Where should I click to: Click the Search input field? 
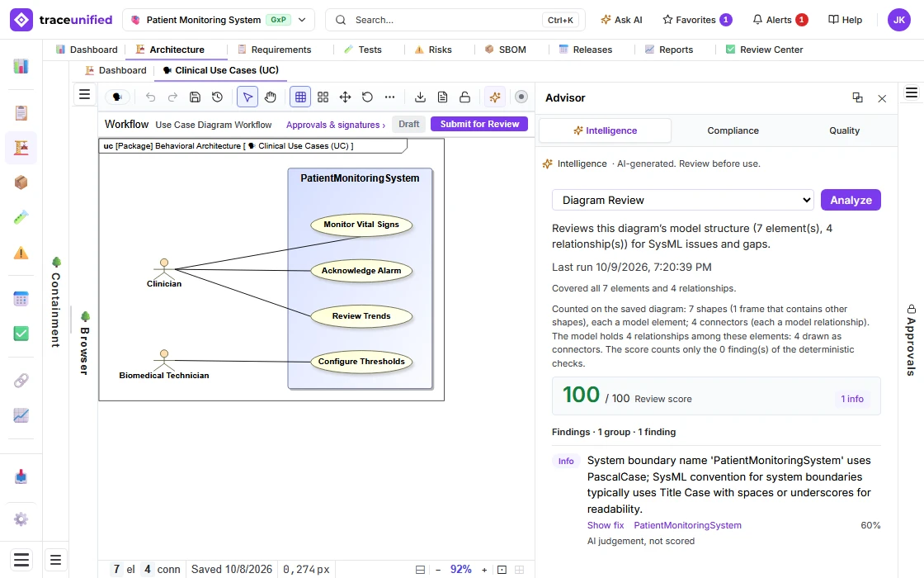[455, 20]
